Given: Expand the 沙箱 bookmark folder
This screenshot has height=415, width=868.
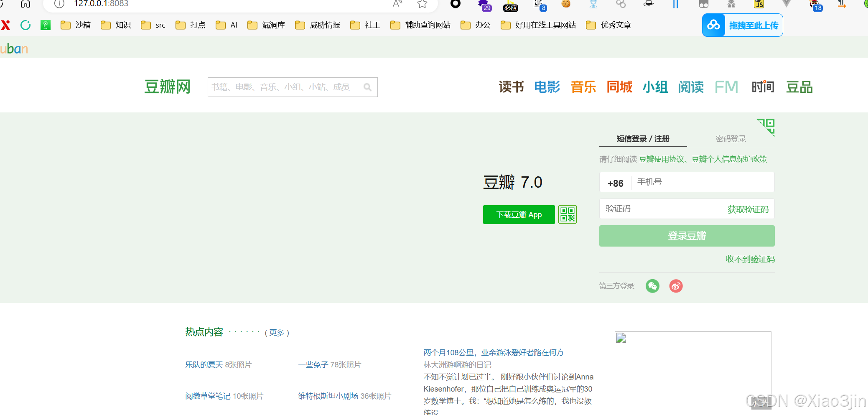Looking at the screenshot, I should [76, 25].
